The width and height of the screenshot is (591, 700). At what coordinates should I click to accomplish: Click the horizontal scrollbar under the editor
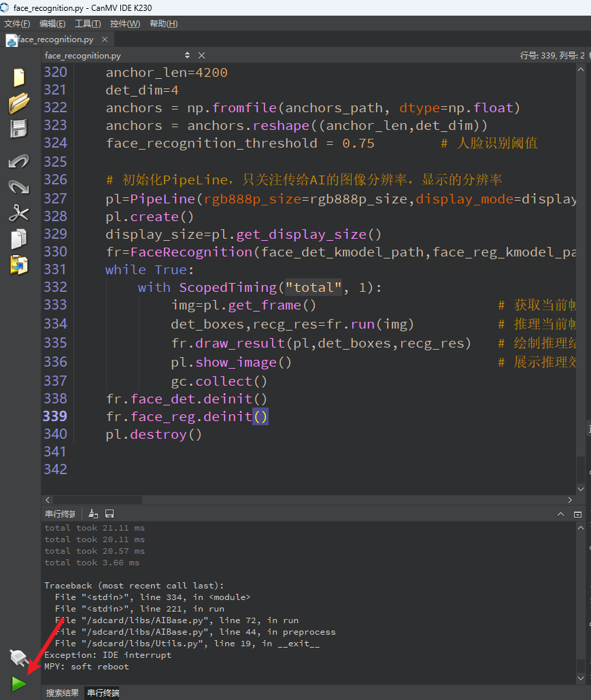(309, 500)
